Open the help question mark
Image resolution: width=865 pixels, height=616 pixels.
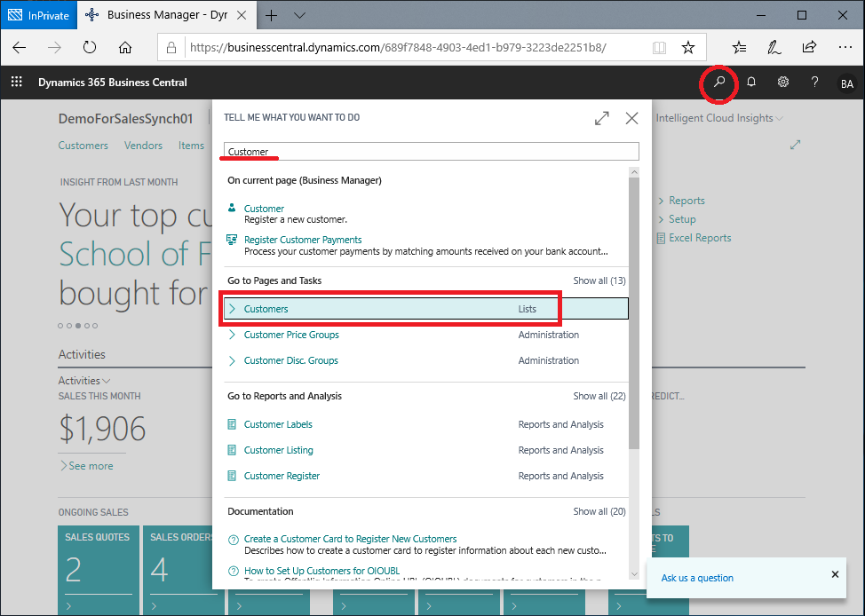814,83
